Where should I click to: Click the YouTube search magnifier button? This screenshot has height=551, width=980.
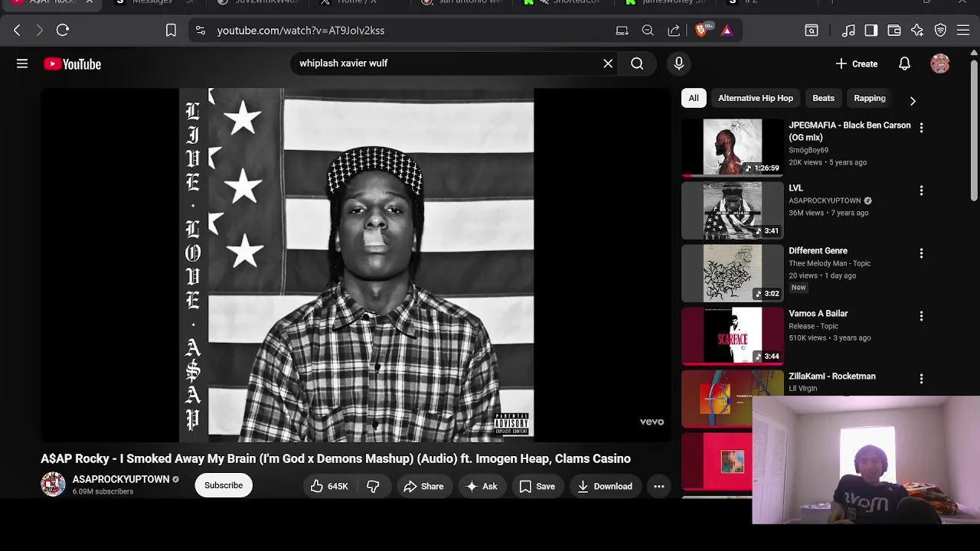pyautogui.click(x=637, y=64)
